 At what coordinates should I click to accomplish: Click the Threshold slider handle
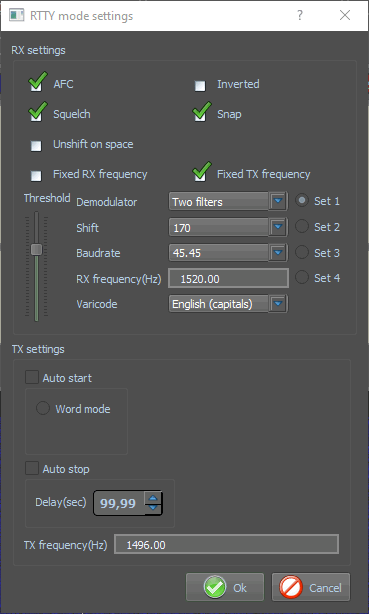click(36, 249)
